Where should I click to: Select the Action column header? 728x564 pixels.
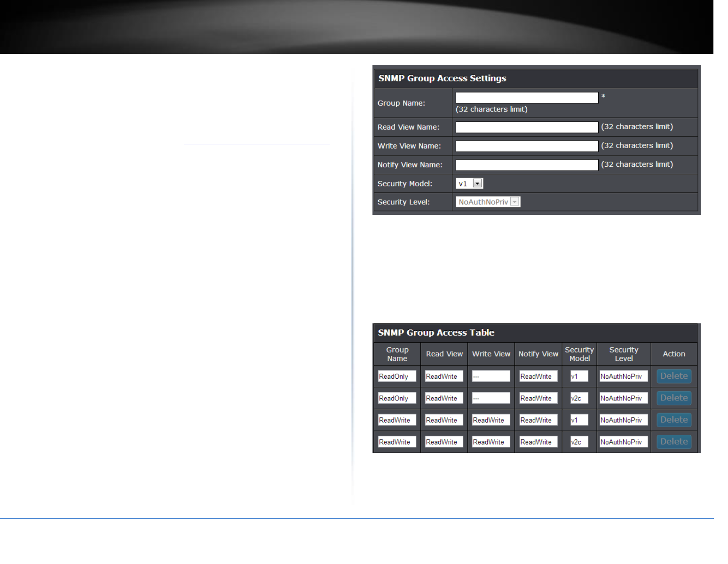coord(674,354)
